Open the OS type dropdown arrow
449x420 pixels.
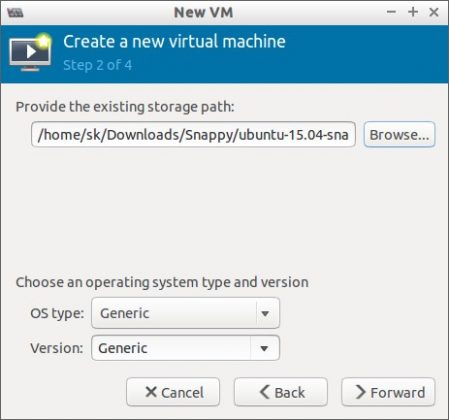[265, 313]
